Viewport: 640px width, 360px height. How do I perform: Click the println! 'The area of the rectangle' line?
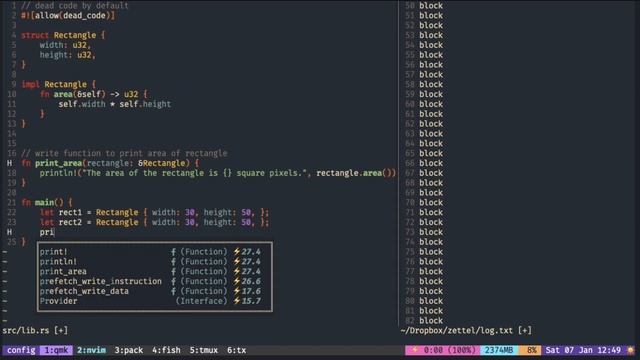tap(218, 173)
